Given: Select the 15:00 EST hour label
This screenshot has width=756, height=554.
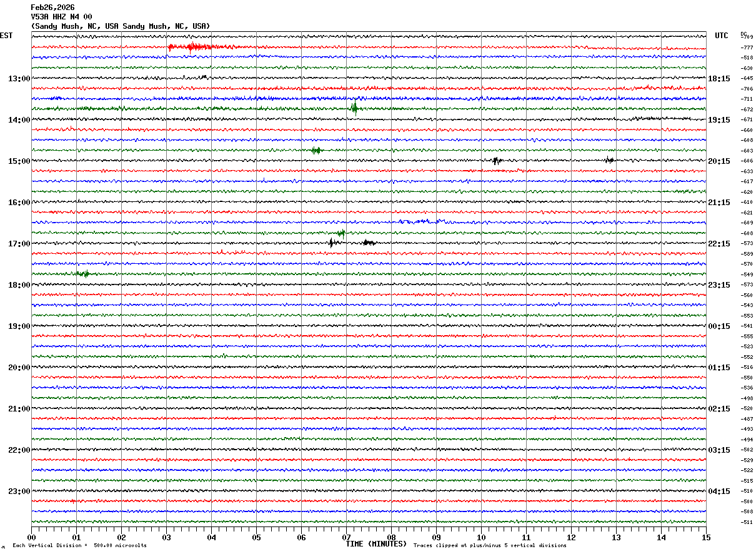Looking at the screenshot, I should tap(19, 161).
